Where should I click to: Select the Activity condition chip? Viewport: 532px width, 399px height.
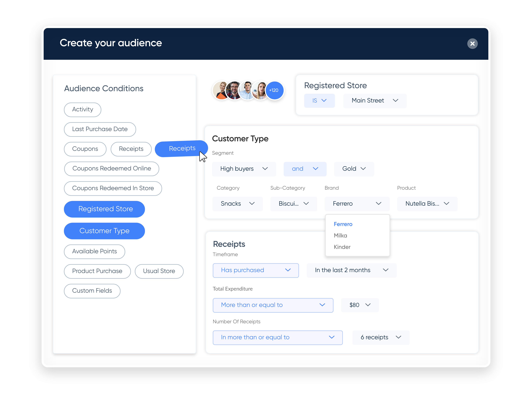[x=82, y=110]
